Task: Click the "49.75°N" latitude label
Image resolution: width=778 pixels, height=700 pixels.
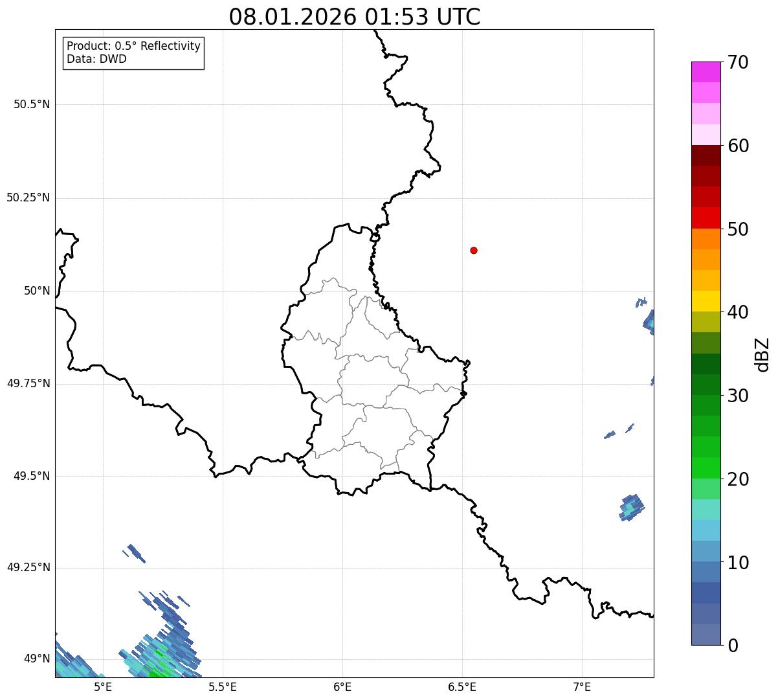Action: [28, 383]
